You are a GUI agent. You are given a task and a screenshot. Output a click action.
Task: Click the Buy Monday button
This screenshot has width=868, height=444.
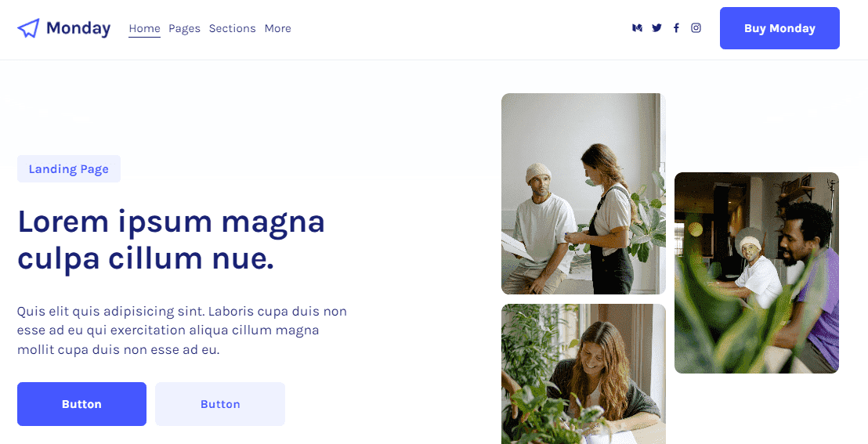(x=779, y=28)
